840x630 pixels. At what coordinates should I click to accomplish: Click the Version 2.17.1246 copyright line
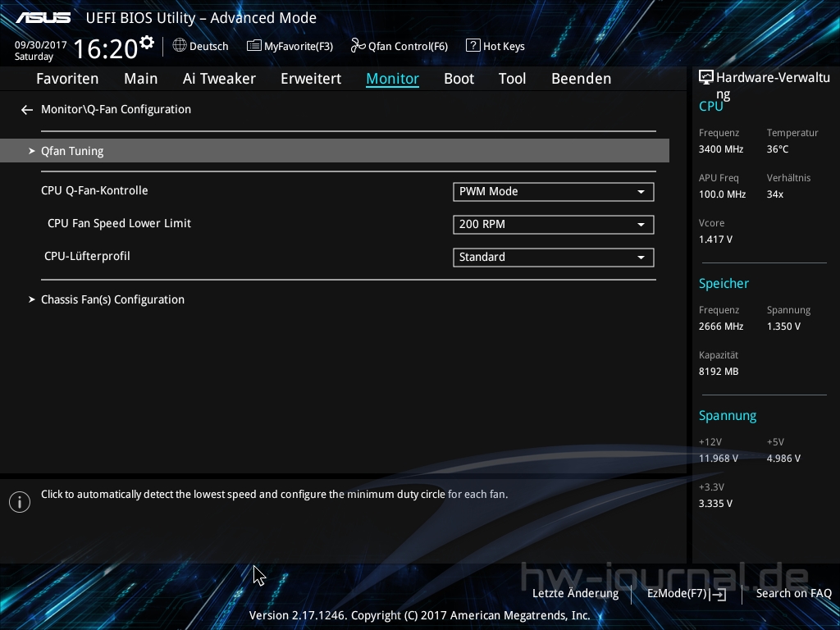(x=419, y=615)
